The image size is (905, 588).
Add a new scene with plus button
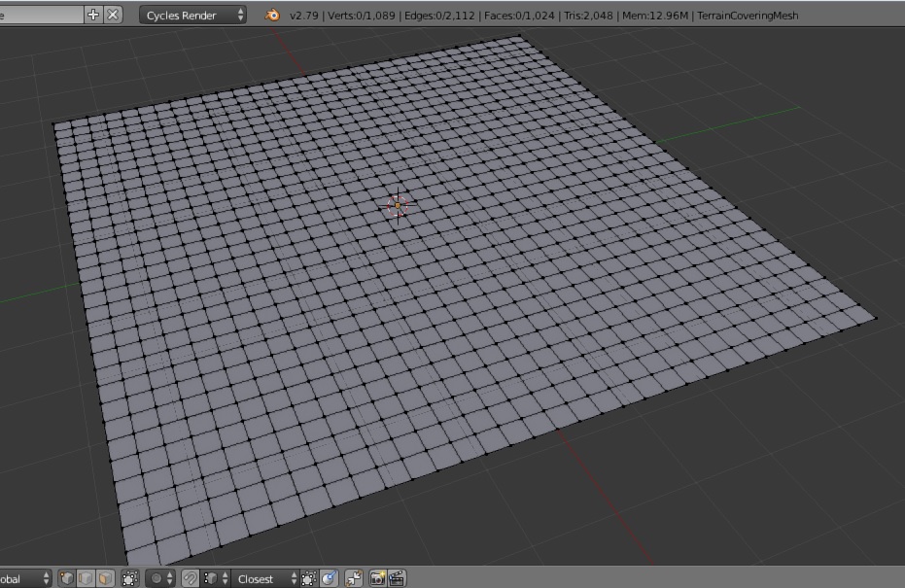[x=93, y=15]
